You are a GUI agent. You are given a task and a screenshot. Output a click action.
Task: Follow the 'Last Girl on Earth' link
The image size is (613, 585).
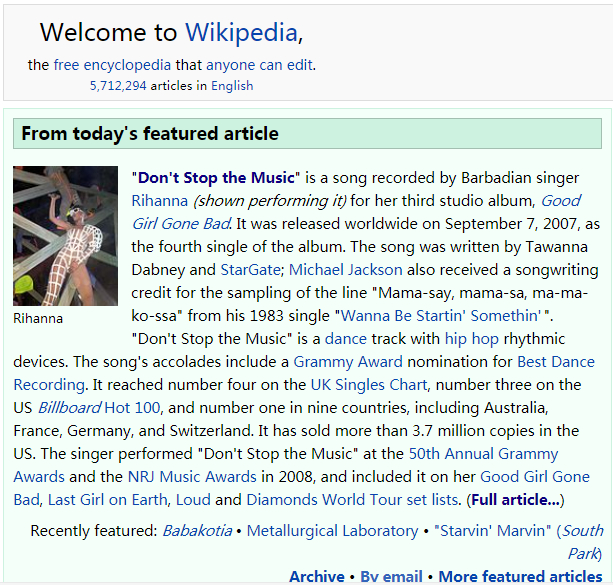coord(108,500)
